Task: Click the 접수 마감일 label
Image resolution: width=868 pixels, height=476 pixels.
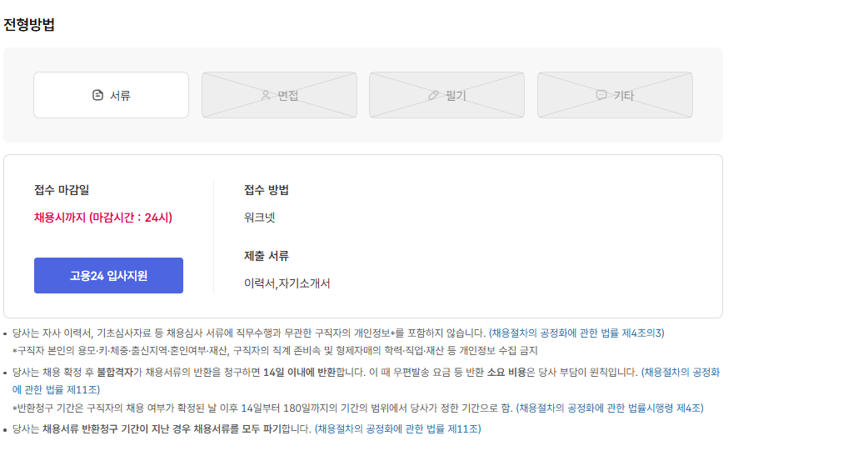Action: pyautogui.click(x=62, y=190)
